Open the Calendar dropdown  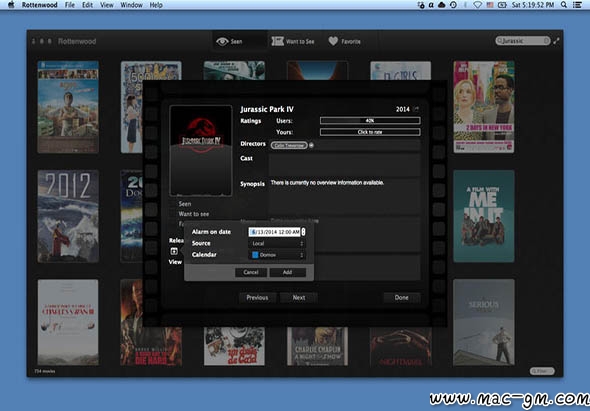[277, 255]
